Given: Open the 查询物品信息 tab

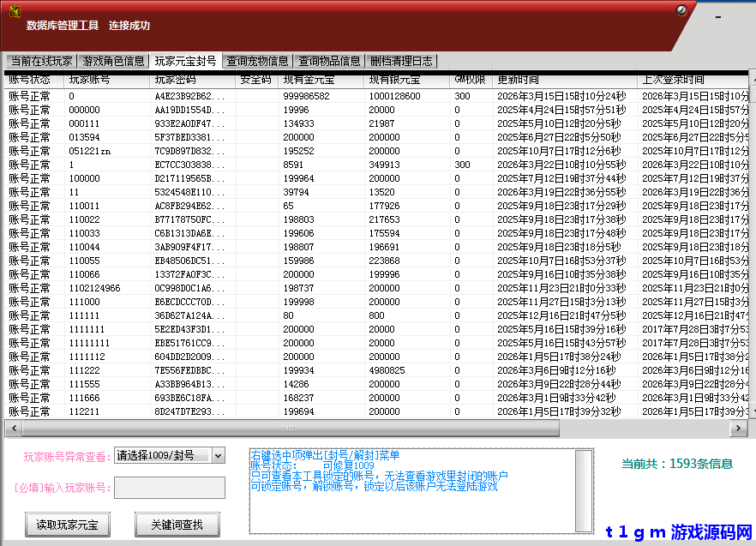Looking at the screenshot, I should 329,61.
